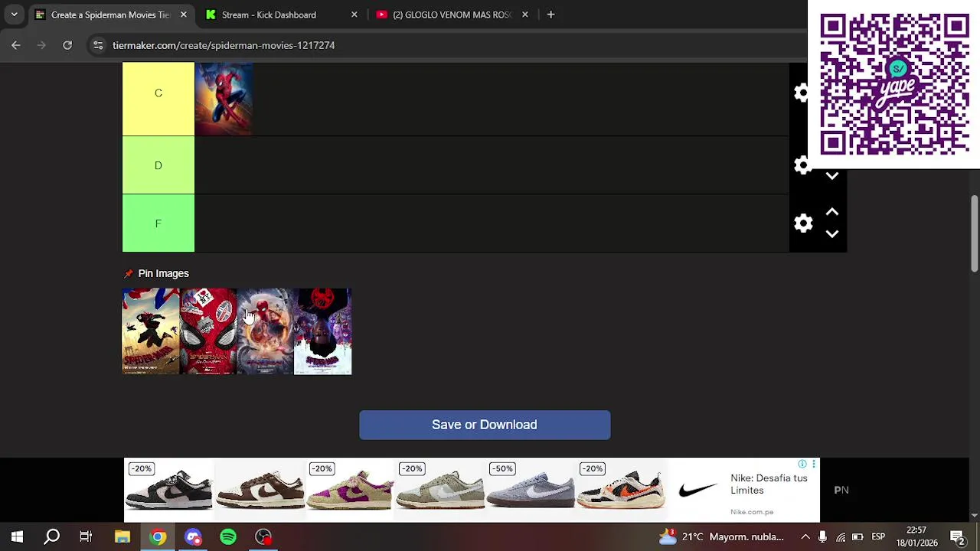
Task: Go back to previous page
Action: [x=16, y=45]
